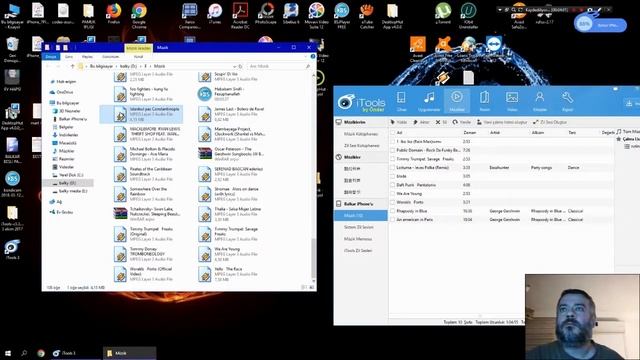Viewport: 640px width, 360px height.
Task: Click the search box in File Explorer
Action: (280, 66)
